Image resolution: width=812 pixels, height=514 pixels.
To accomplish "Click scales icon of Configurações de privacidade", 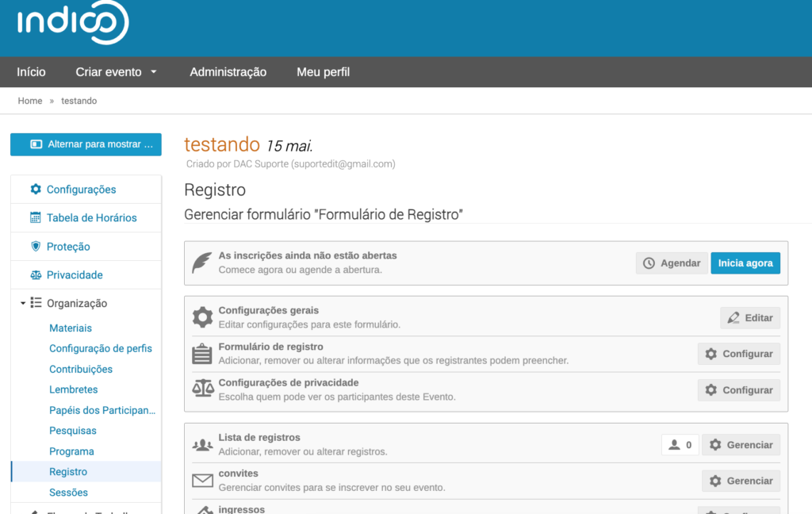I will tap(203, 388).
